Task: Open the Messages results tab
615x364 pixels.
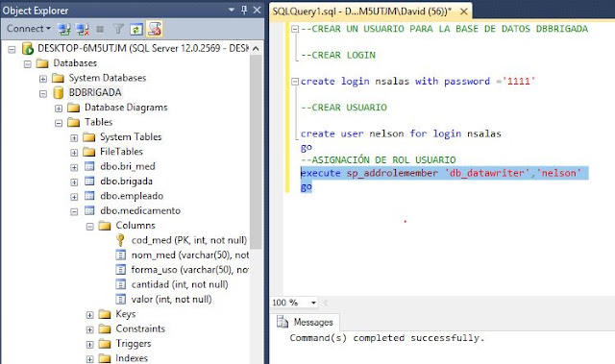Action: tap(305, 322)
